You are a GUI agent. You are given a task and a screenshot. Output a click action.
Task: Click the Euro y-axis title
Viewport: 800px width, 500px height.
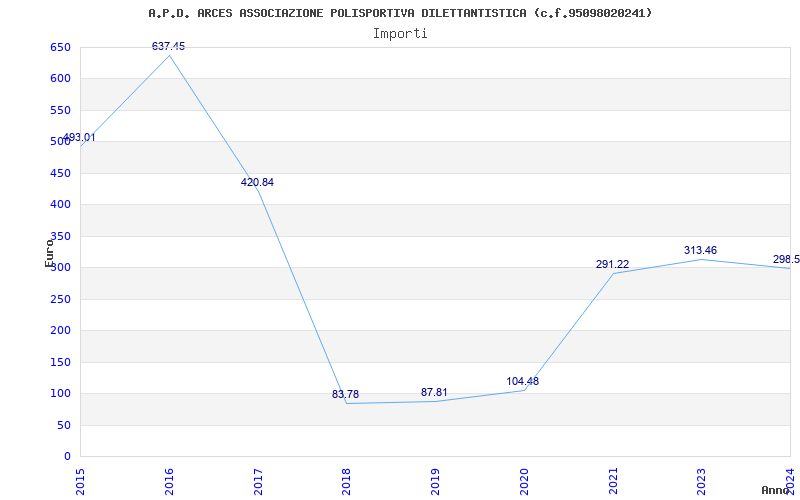click(49, 253)
